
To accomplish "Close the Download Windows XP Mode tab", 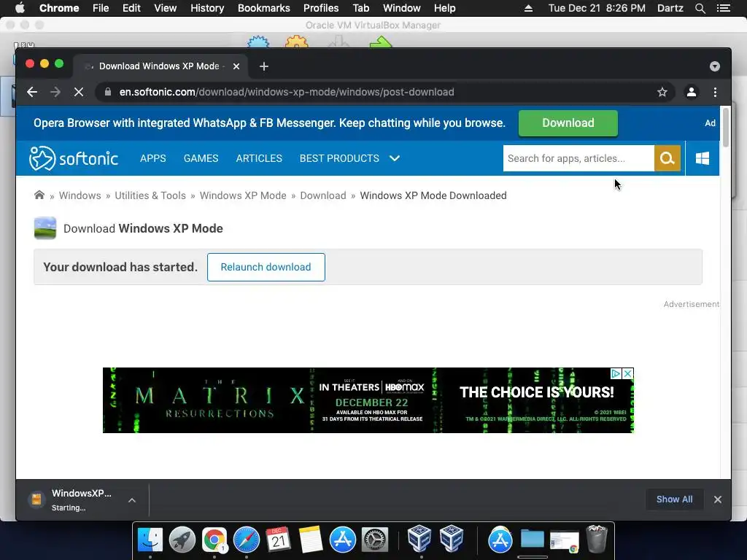I will 236,66.
